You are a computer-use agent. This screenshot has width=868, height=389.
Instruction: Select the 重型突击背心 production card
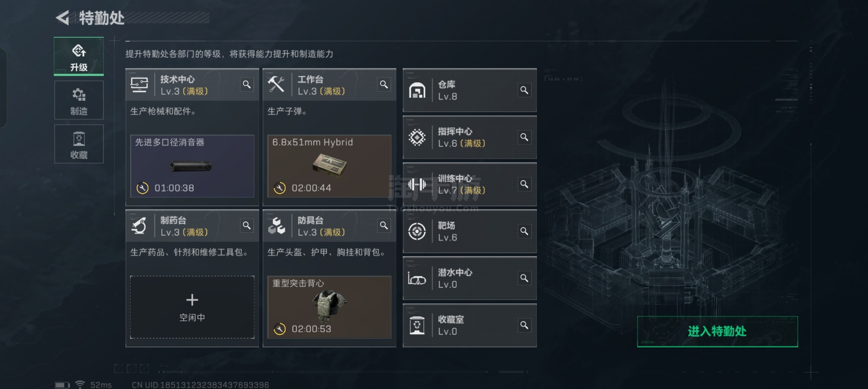tap(329, 307)
